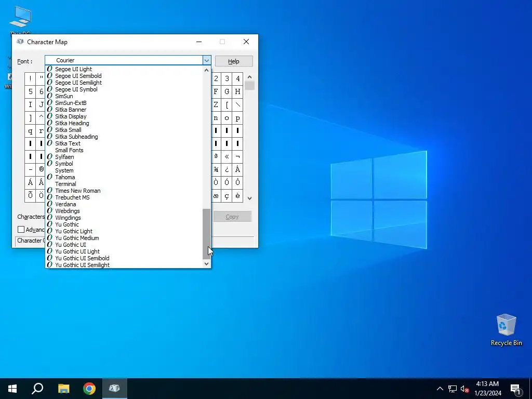Choose Verdana font
532x399 pixels.
point(124,204)
